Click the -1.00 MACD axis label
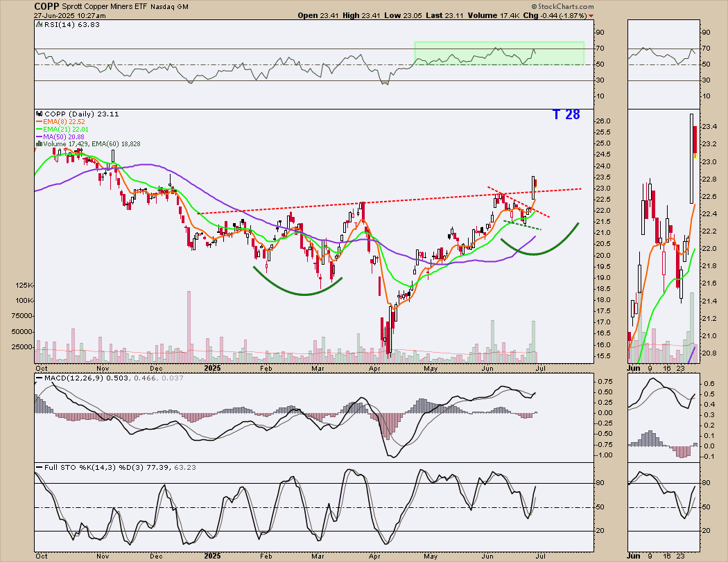The image size is (728, 562). click(604, 455)
